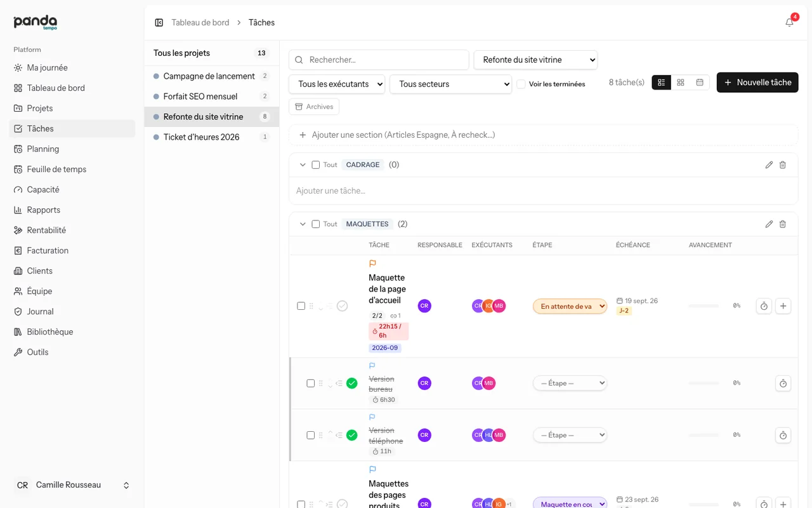812x508 pixels.
Task: Collapse the CADRAGE section chevron
Action: pyautogui.click(x=303, y=165)
